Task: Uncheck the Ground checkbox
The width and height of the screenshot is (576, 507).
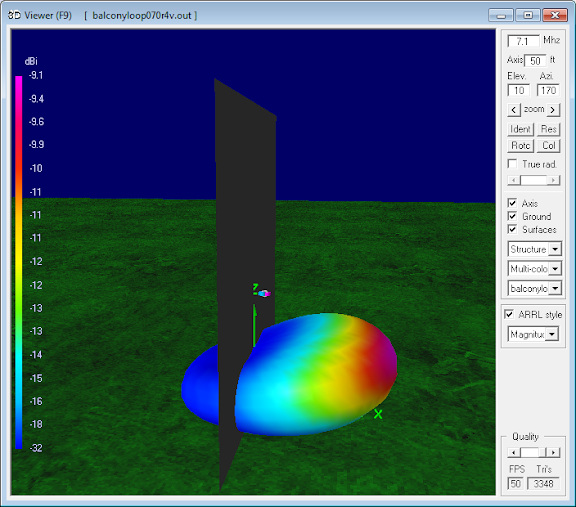Action: (512, 216)
